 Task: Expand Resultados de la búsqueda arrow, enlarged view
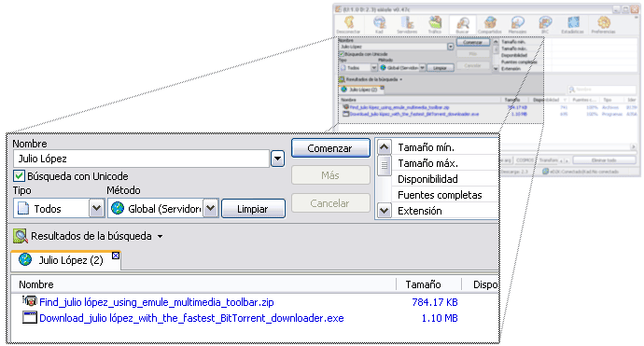(x=161, y=236)
